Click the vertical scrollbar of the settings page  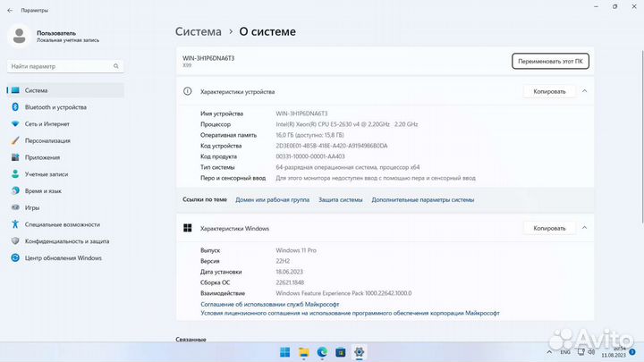point(642,138)
